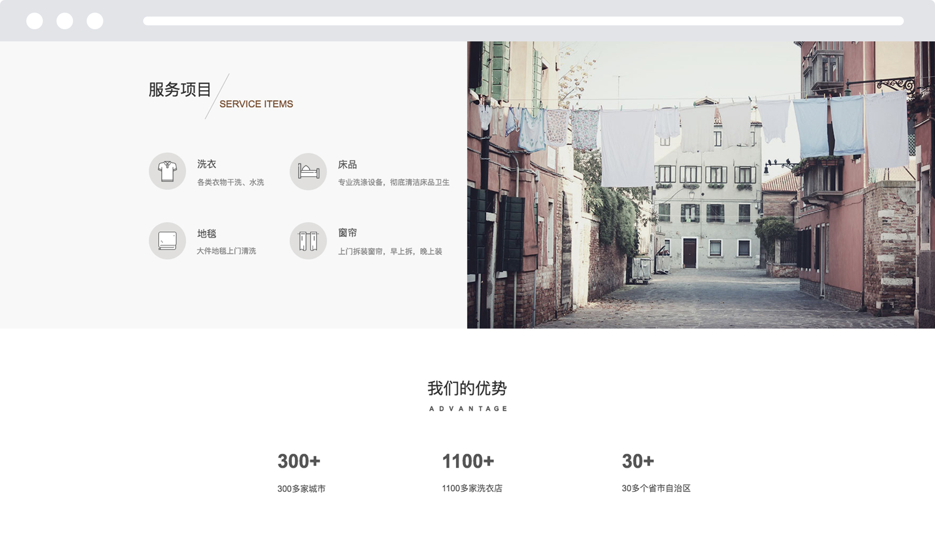Click the text 1100多家洗衣店
This screenshot has height=560, width=935.
pyautogui.click(x=472, y=488)
